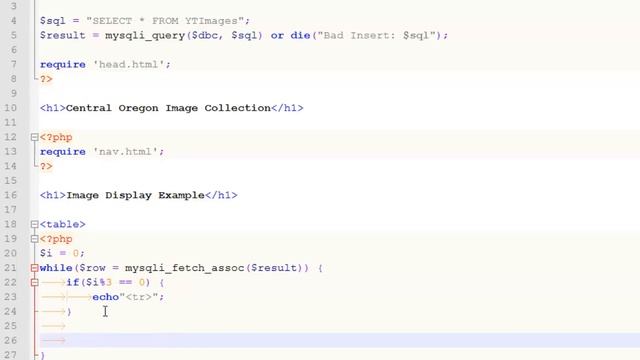Click the 'Image Display Example' heading text
Viewport: 640px width, 360px height.
pyautogui.click(x=135, y=195)
